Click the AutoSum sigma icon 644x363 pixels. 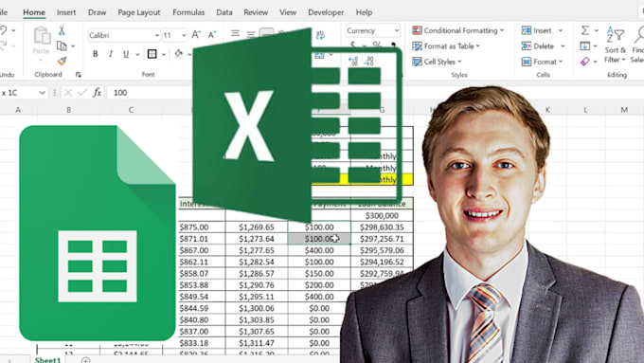(x=585, y=30)
